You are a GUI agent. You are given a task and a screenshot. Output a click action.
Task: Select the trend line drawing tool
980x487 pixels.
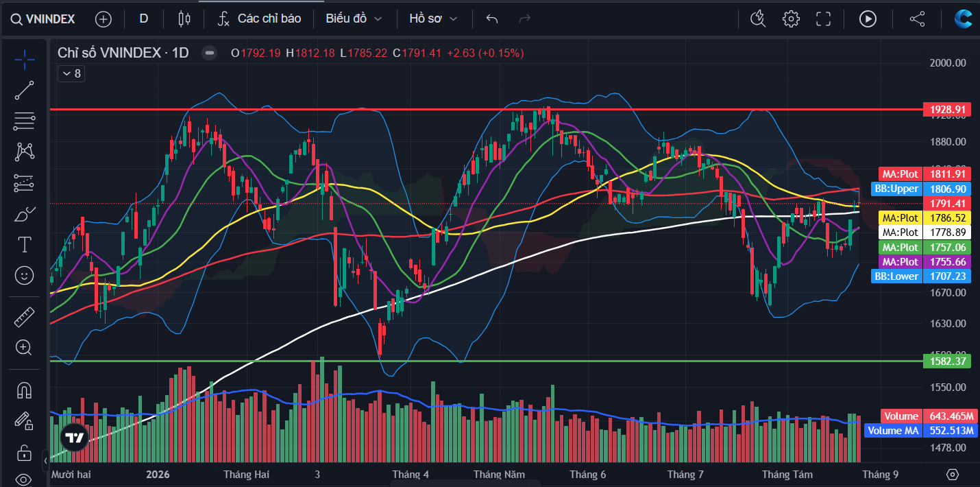point(25,90)
